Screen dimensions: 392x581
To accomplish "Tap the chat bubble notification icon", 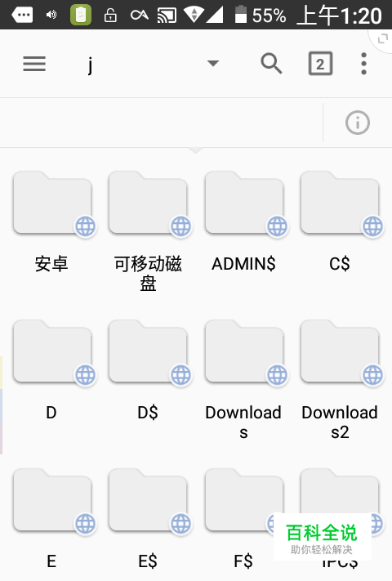I will [x=22, y=16].
